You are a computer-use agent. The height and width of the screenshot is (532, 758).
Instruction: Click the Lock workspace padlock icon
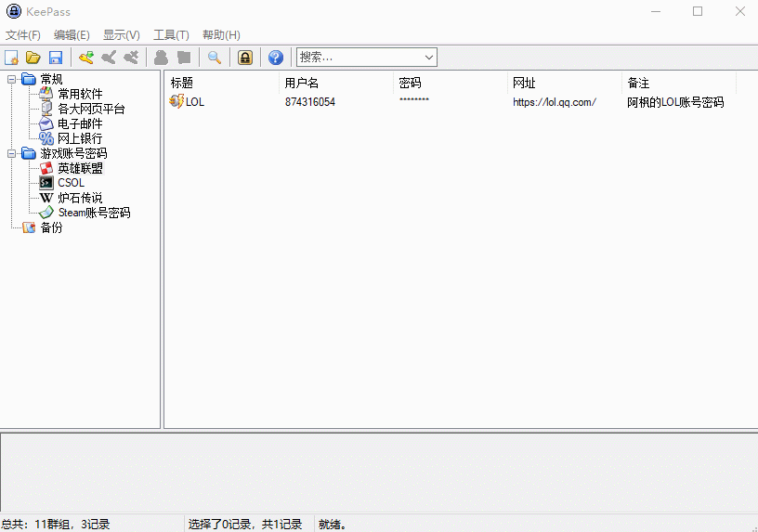pyautogui.click(x=245, y=58)
